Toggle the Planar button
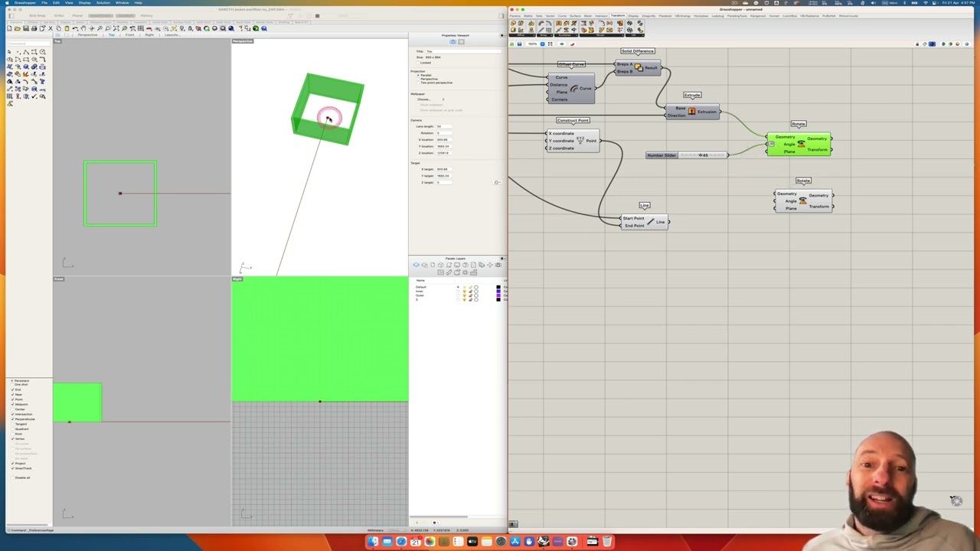980x551 pixels. tap(77, 15)
